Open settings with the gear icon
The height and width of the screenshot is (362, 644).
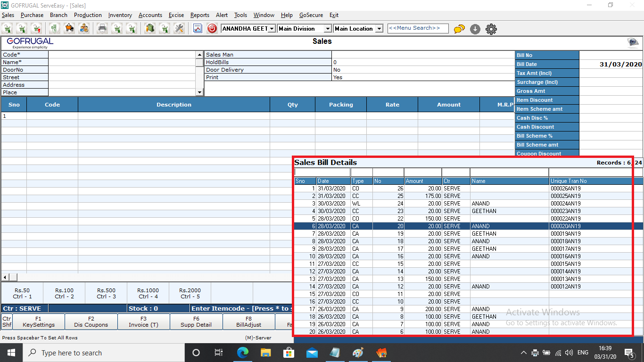tap(491, 29)
